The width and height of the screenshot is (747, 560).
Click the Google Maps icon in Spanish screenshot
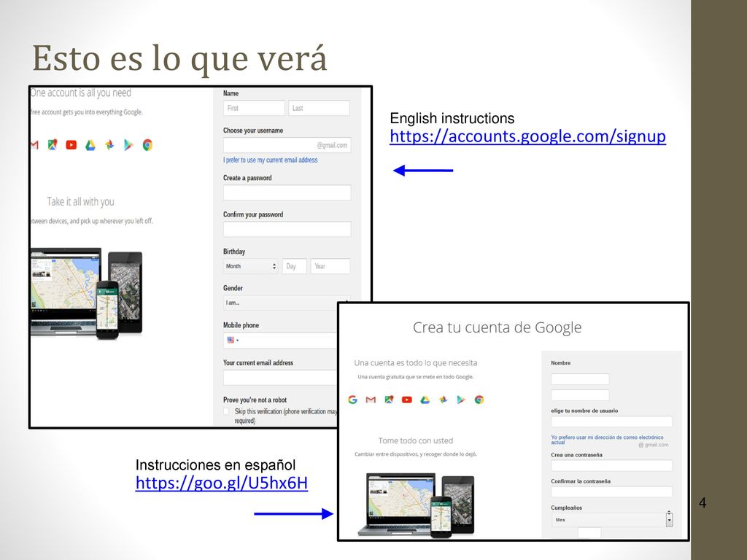(389, 400)
